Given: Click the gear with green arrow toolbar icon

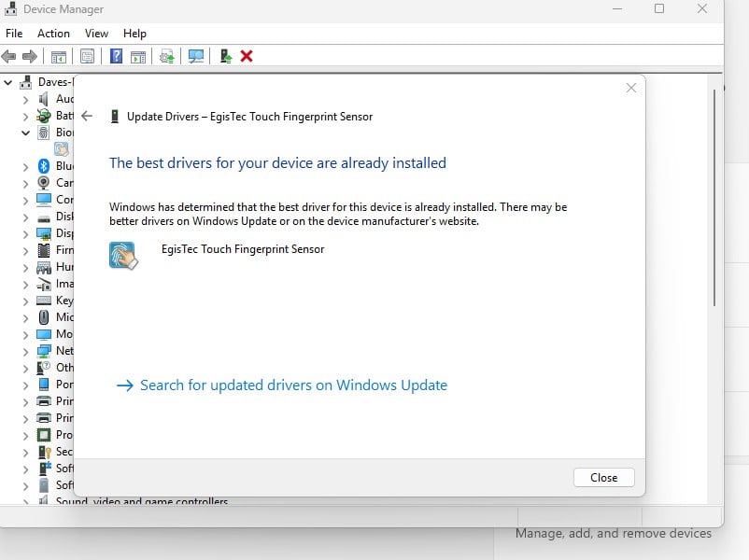Looking at the screenshot, I should [167, 56].
